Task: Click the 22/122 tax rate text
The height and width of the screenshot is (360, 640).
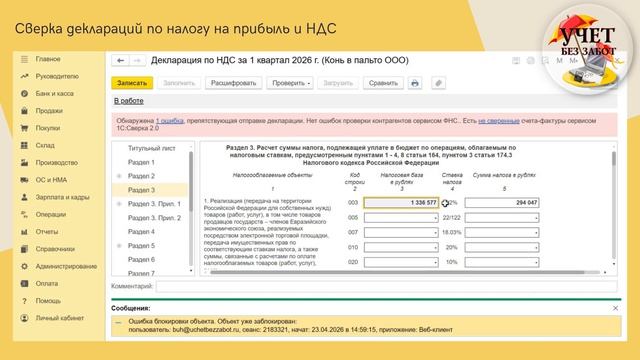Action: [451, 218]
